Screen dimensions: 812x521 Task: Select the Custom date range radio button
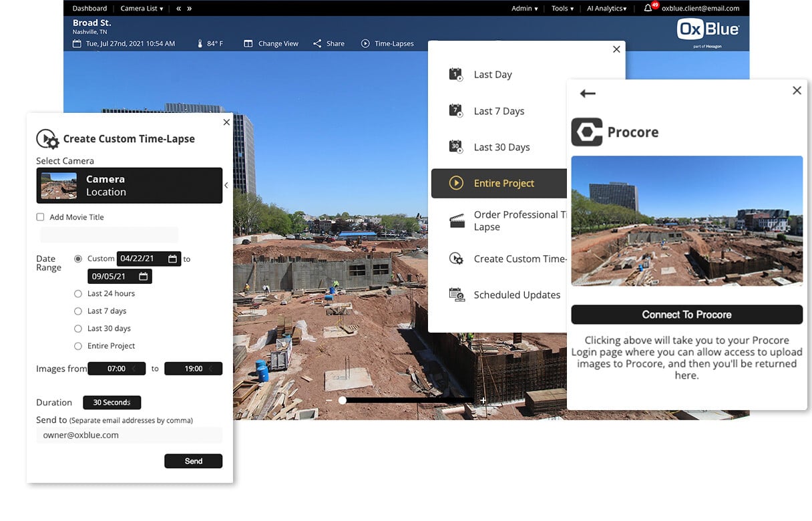78,258
